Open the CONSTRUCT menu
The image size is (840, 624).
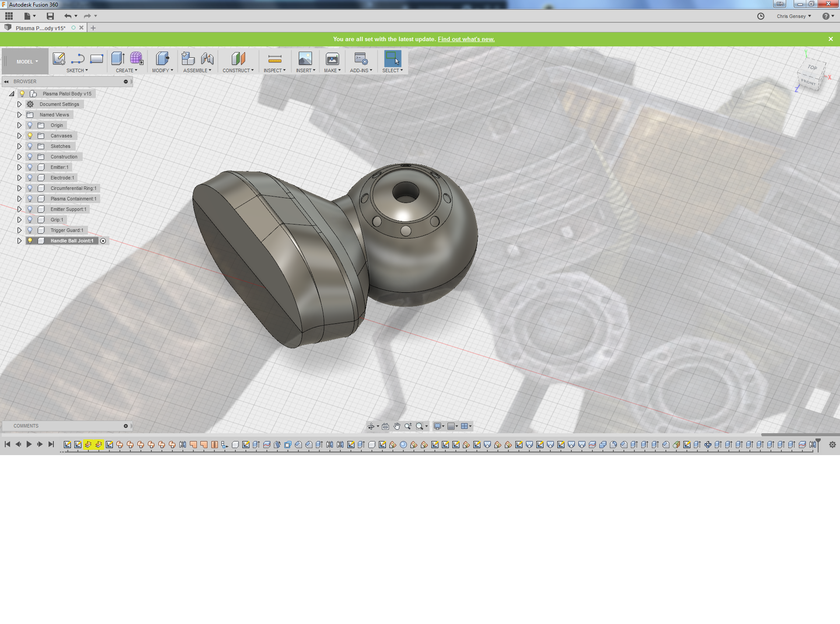(x=238, y=70)
